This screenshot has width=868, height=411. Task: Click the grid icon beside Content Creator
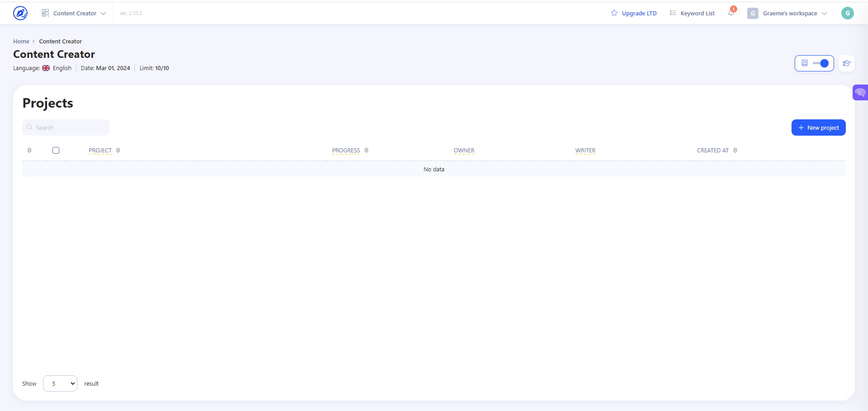45,13
